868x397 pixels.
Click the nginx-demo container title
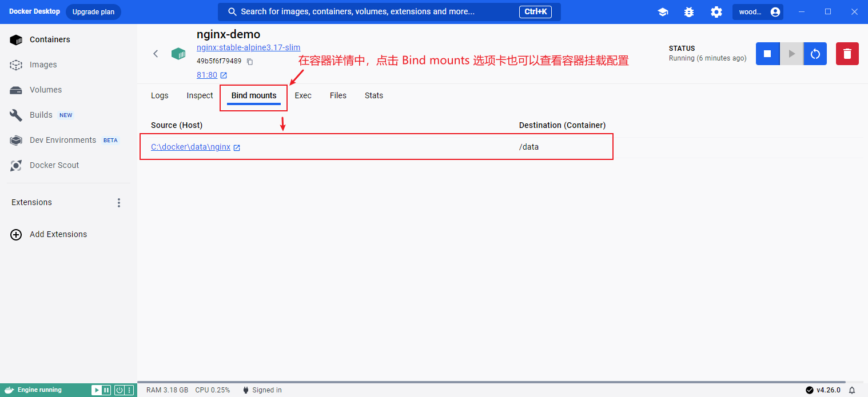tap(228, 34)
